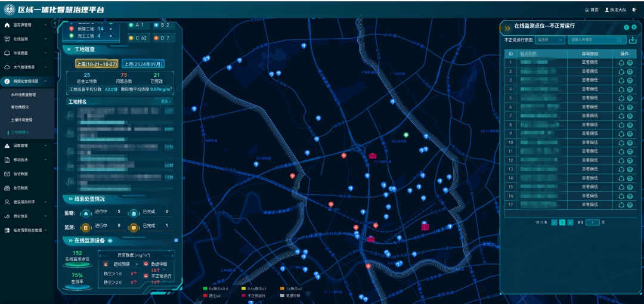The image size is (644, 304).
Task: Click the 监察 进行中 cloud icon
Action: coord(85,212)
